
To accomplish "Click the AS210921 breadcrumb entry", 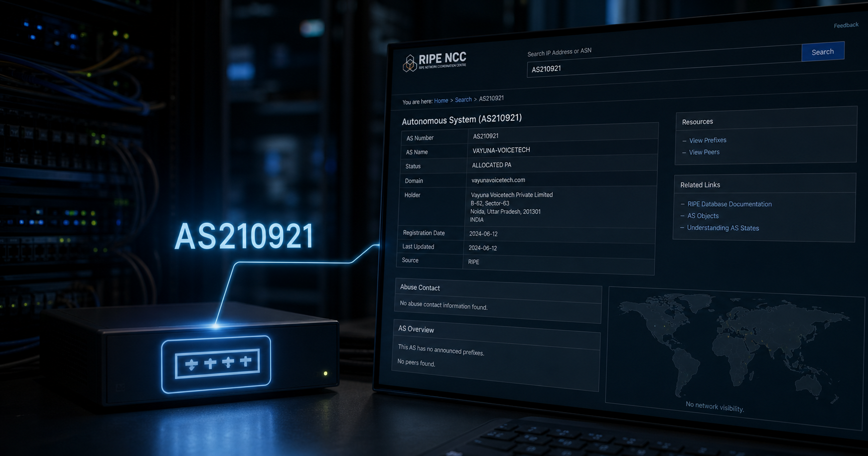I will click(491, 98).
